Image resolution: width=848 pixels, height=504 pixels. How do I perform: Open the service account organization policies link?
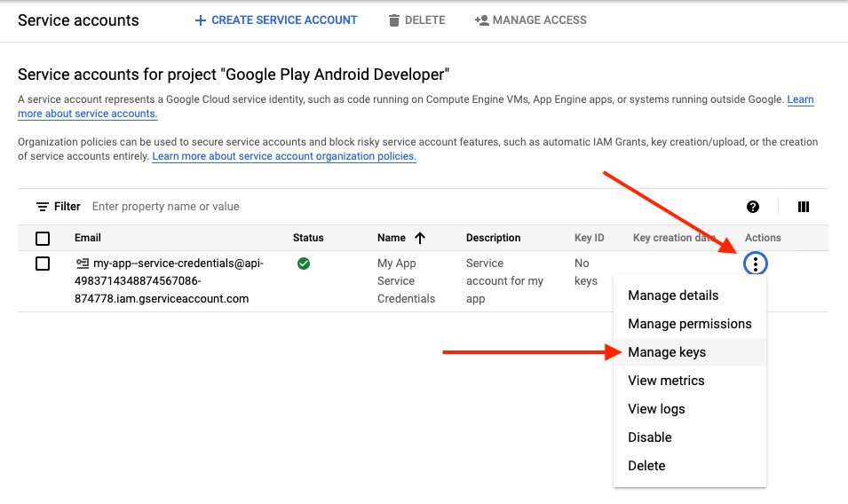(284, 156)
